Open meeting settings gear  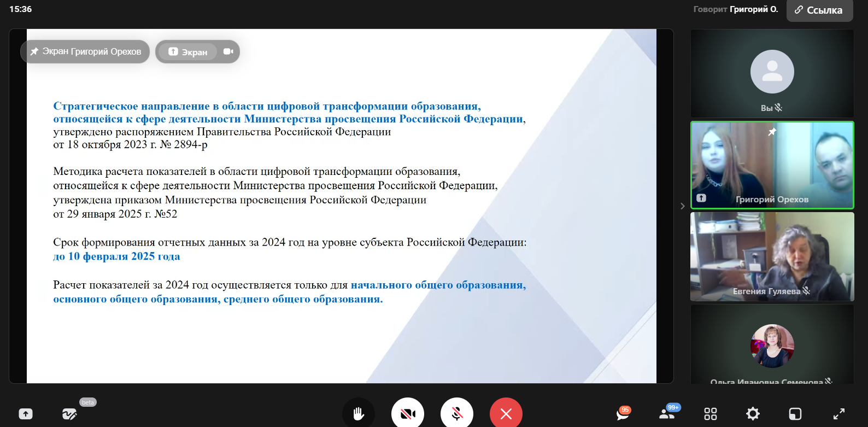pos(753,414)
